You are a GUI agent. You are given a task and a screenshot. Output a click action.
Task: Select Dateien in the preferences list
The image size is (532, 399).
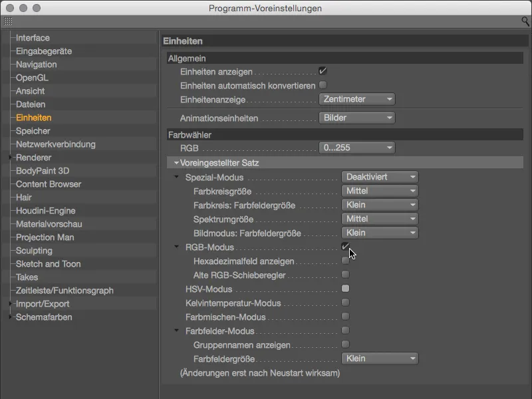(x=31, y=104)
